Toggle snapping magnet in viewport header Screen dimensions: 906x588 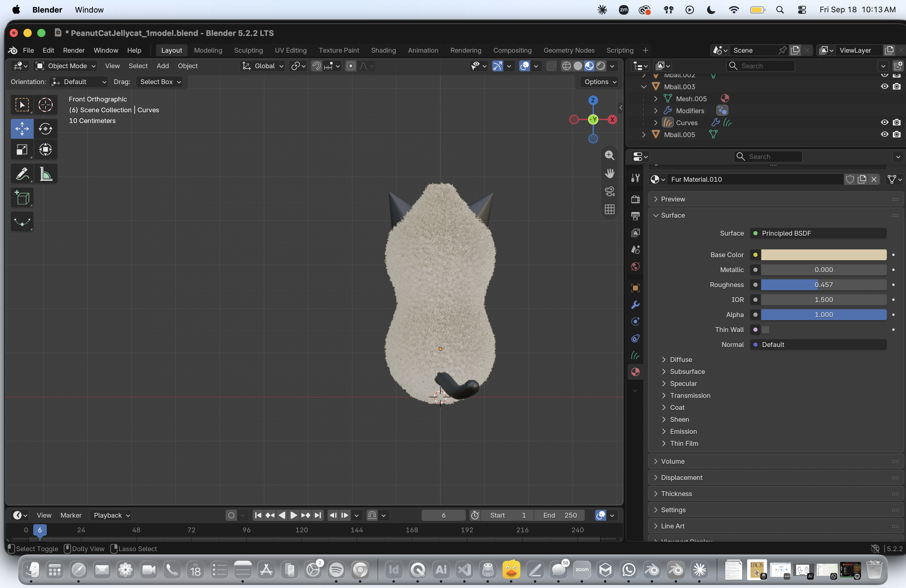point(316,66)
